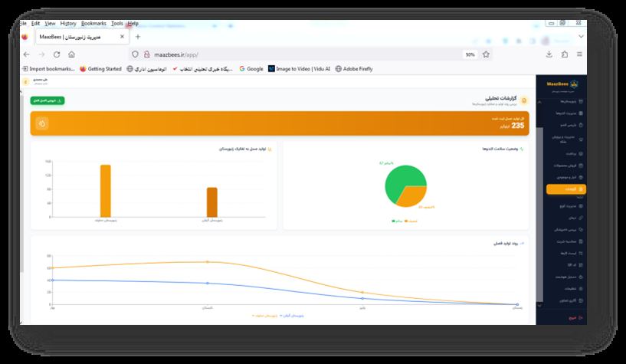Open the QR code sidebar item

click(x=575, y=265)
